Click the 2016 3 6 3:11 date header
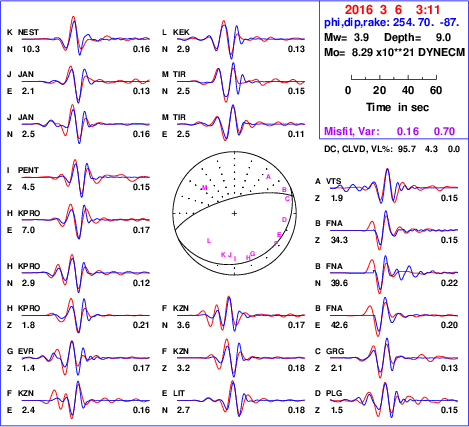This screenshot has width=469, height=427. (x=392, y=10)
